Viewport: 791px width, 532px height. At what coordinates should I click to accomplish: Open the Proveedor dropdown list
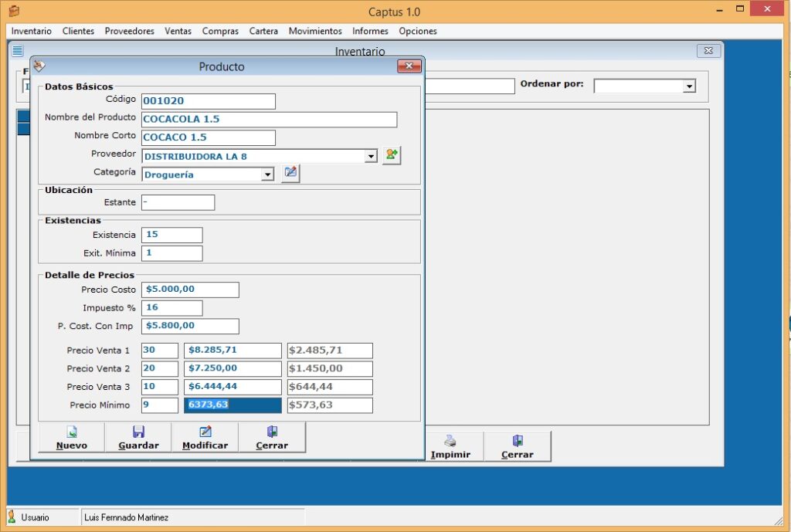[x=371, y=157]
